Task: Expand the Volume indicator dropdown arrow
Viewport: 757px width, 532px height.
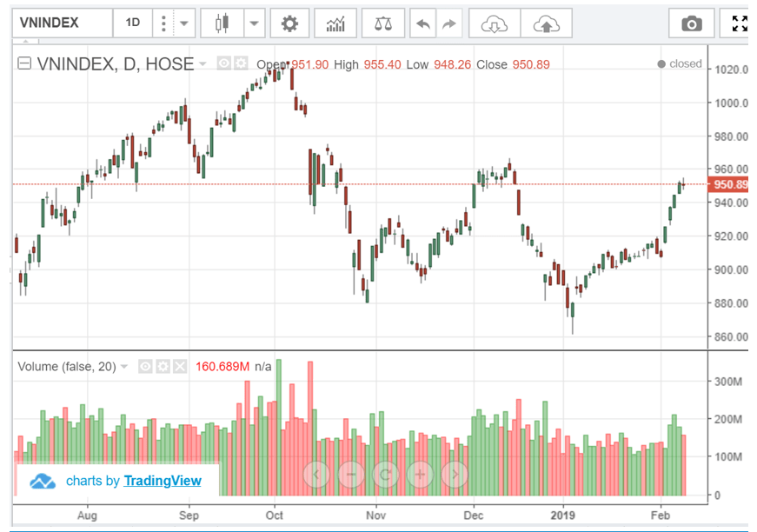Action: click(x=124, y=367)
